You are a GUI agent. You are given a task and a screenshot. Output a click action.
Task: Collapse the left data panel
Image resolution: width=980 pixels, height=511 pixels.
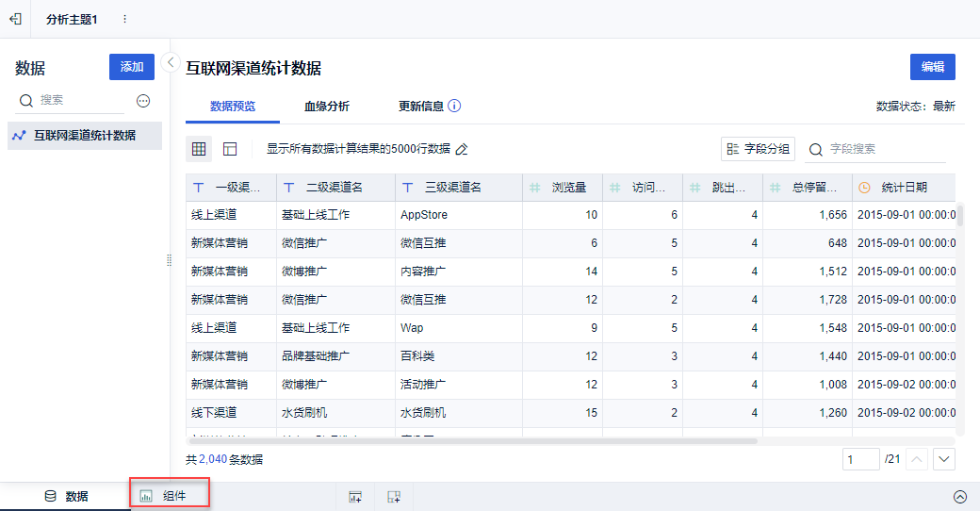[171, 62]
